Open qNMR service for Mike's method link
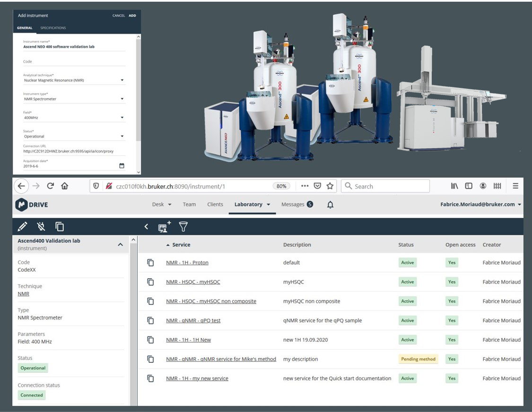The width and height of the screenshot is (532, 412). pos(221,359)
